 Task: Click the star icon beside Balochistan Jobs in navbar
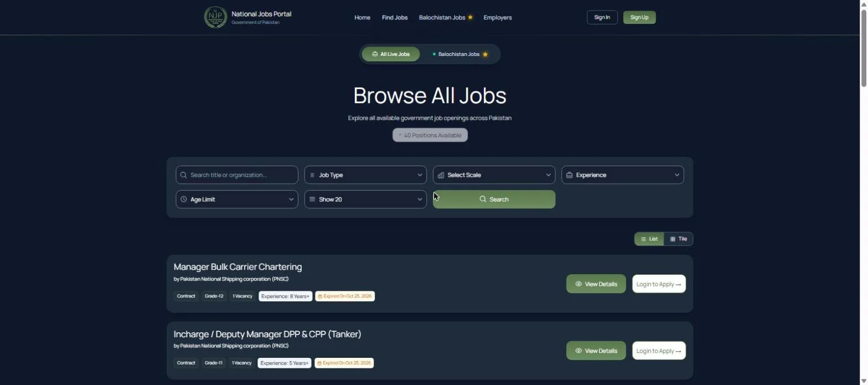(470, 17)
